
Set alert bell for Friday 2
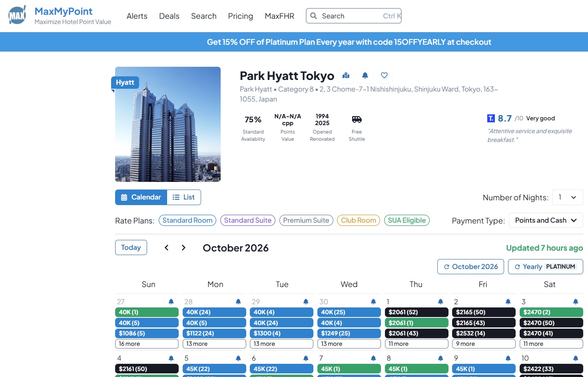coord(508,301)
